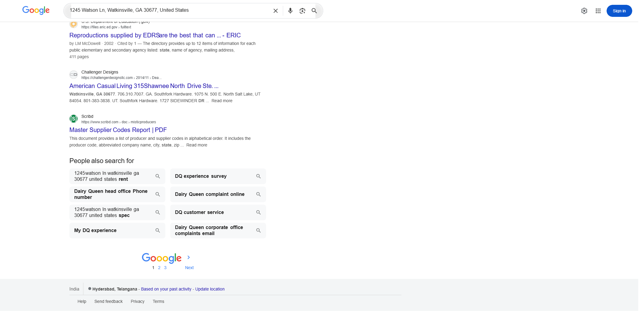Search 'Dairy Queen corporate office complaints email'
This screenshot has height=311, width=644.
pos(218,231)
